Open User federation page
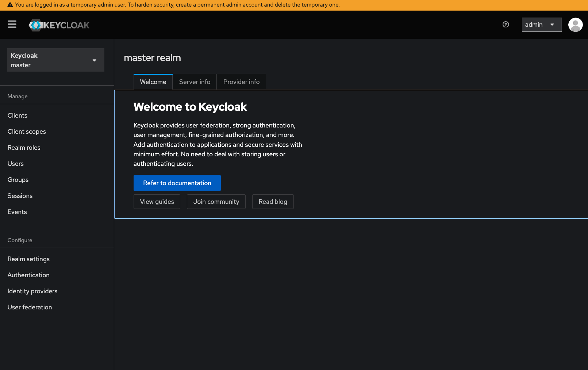The image size is (588, 370). [x=30, y=307]
